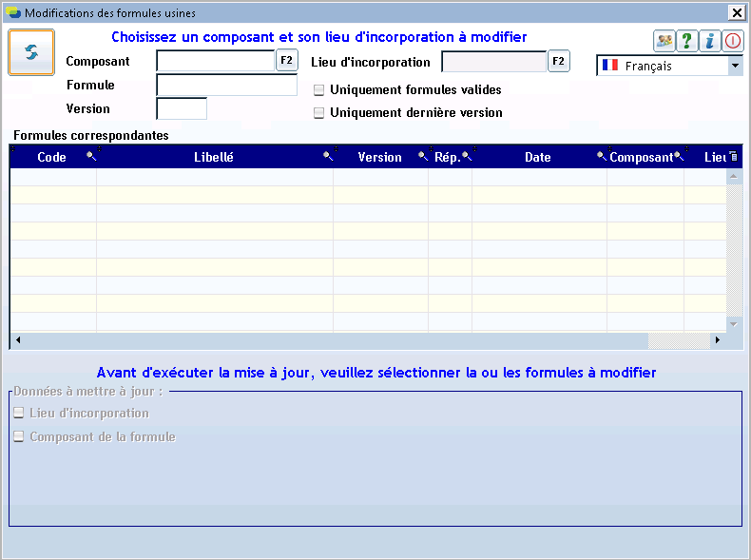Tick the disabled Lieu d'incorporation update checkbox

click(x=19, y=413)
